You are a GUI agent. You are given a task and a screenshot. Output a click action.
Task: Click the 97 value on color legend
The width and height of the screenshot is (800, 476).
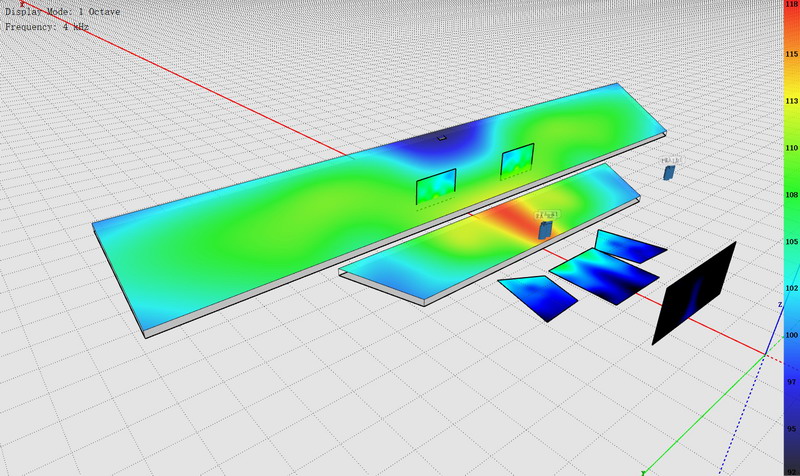coord(790,383)
